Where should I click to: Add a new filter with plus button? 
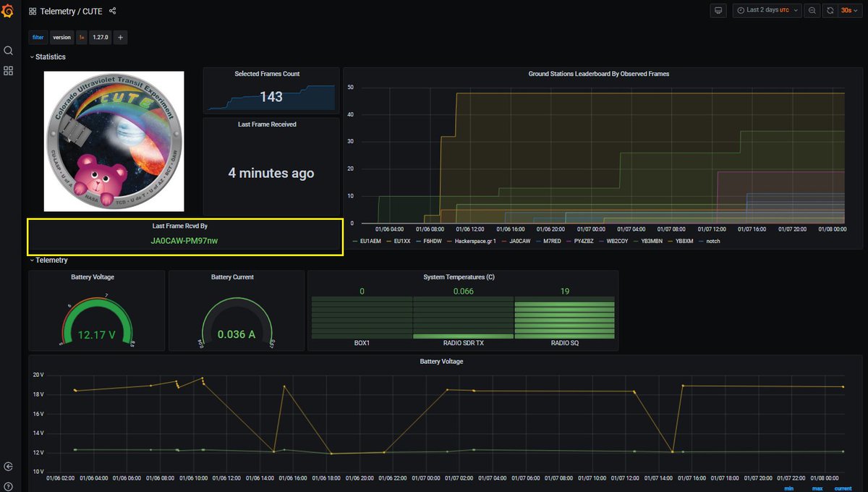pos(120,37)
